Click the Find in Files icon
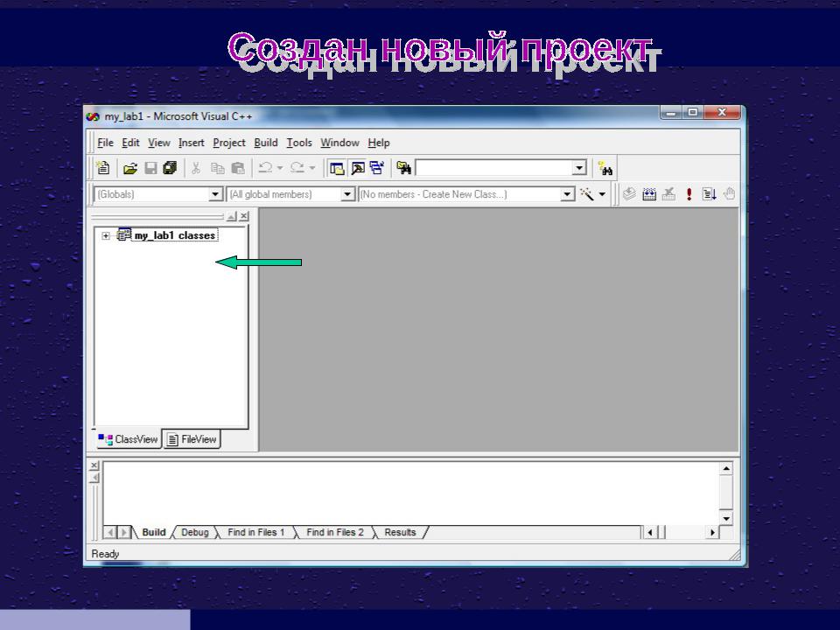Image resolution: width=840 pixels, height=630 pixels. tap(404, 168)
